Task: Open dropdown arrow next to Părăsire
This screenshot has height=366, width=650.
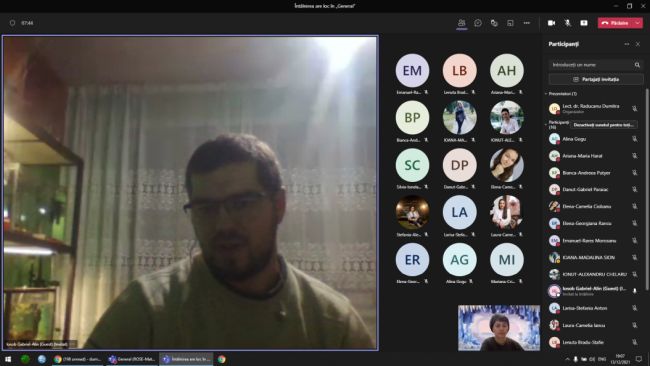Action: tap(638, 23)
